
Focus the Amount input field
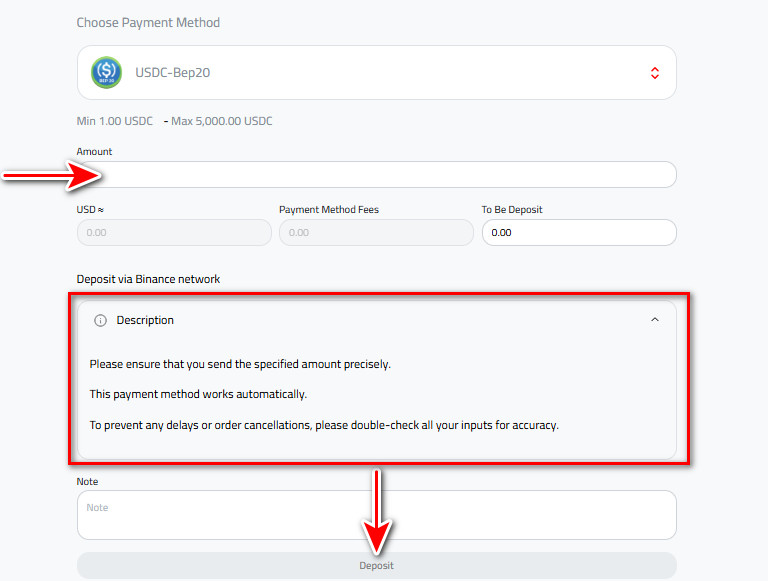click(x=377, y=174)
